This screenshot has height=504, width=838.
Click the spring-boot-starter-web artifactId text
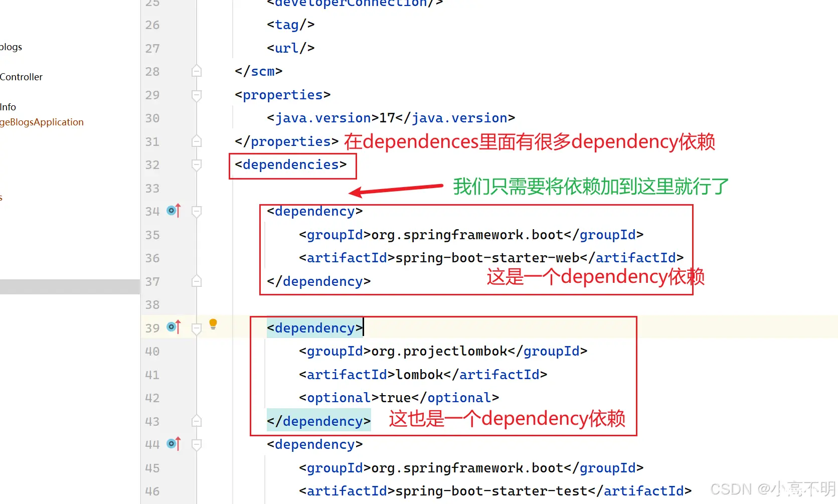pos(487,258)
